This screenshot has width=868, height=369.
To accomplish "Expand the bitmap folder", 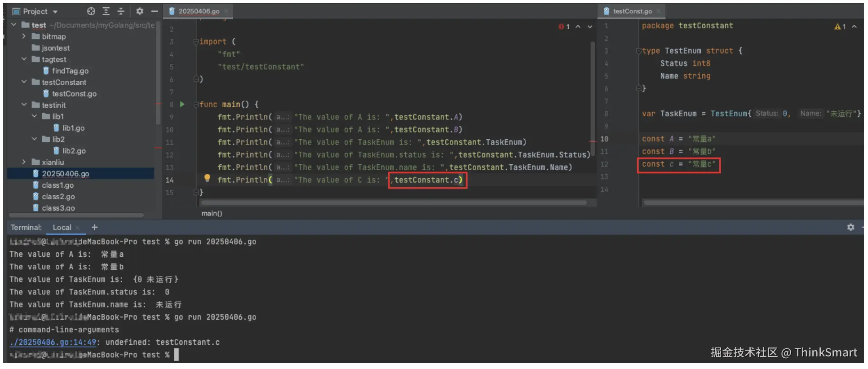I will (24, 36).
